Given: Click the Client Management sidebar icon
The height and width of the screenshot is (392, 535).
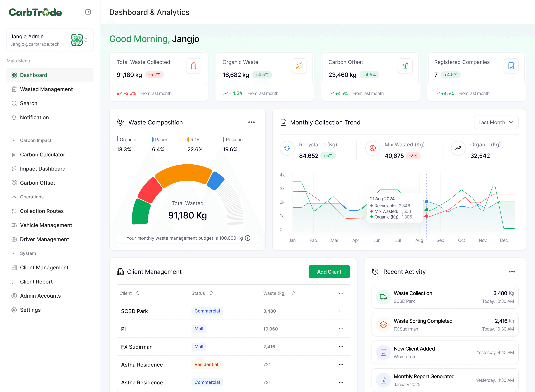Looking at the screenshot, I should click(x=14, y=267).
